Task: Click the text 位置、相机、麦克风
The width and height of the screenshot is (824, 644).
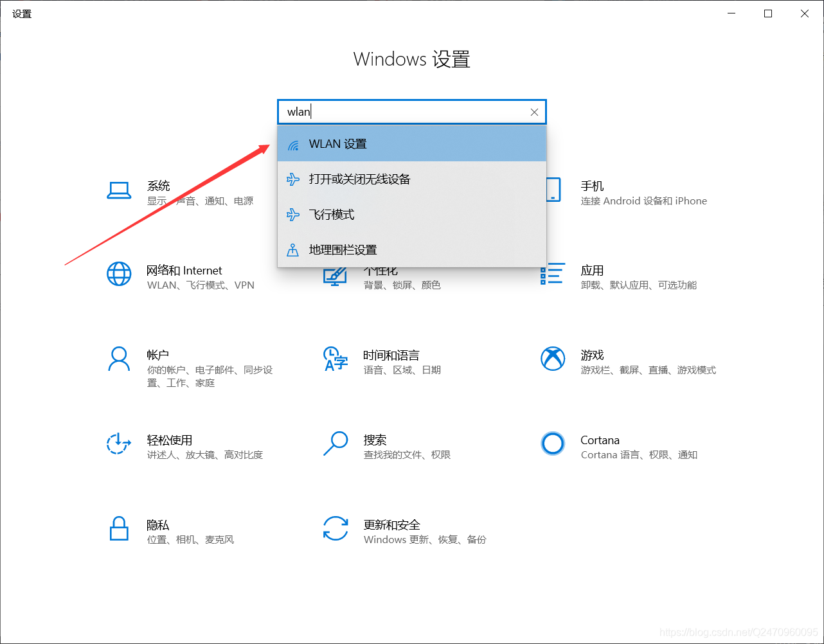Action: 191,540
